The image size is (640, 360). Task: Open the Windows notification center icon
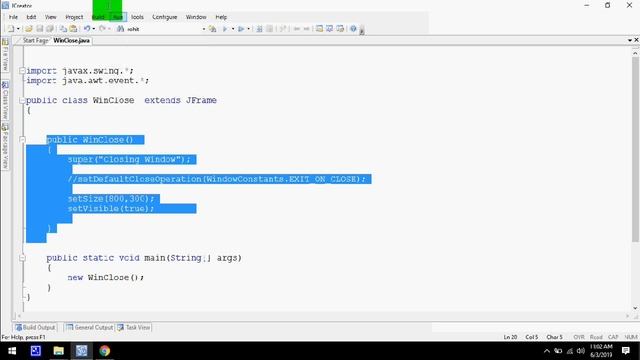626,351
